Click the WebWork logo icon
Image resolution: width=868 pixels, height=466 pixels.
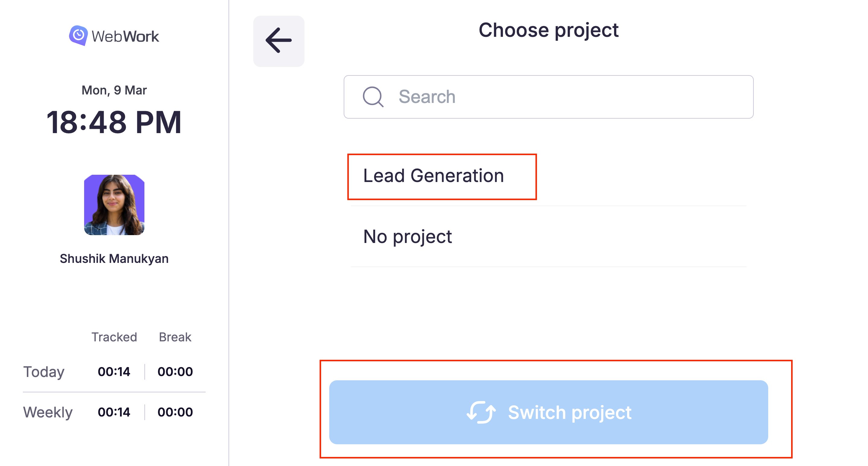78,35
